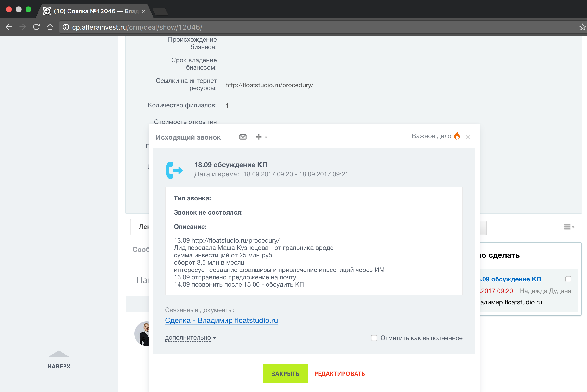Check the task checkbox next to обсуждение КП
The height and width of the screenshot is (392, 587).
click(x=568, y=279)
